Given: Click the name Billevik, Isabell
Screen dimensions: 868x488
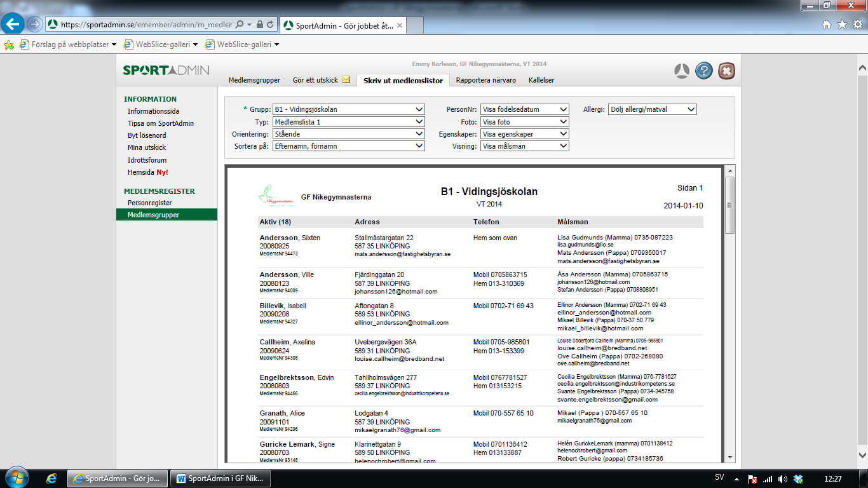Looking at the screenshot, I should point(283,306).
